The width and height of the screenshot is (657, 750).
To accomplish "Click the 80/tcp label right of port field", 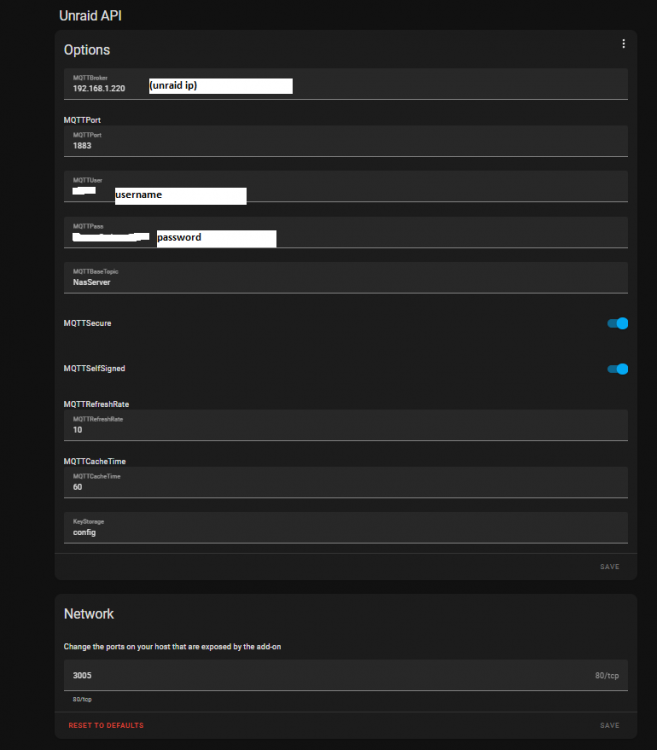I will tap(607, 675).
